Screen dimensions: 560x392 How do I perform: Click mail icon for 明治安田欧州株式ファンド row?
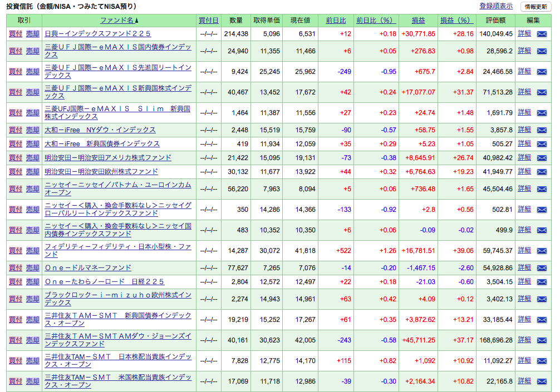542,172
